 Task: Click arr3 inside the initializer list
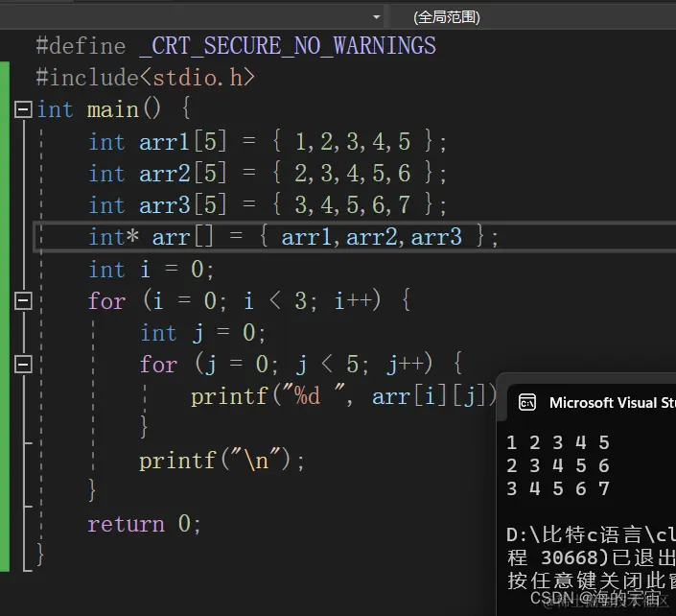coord(436,237)
